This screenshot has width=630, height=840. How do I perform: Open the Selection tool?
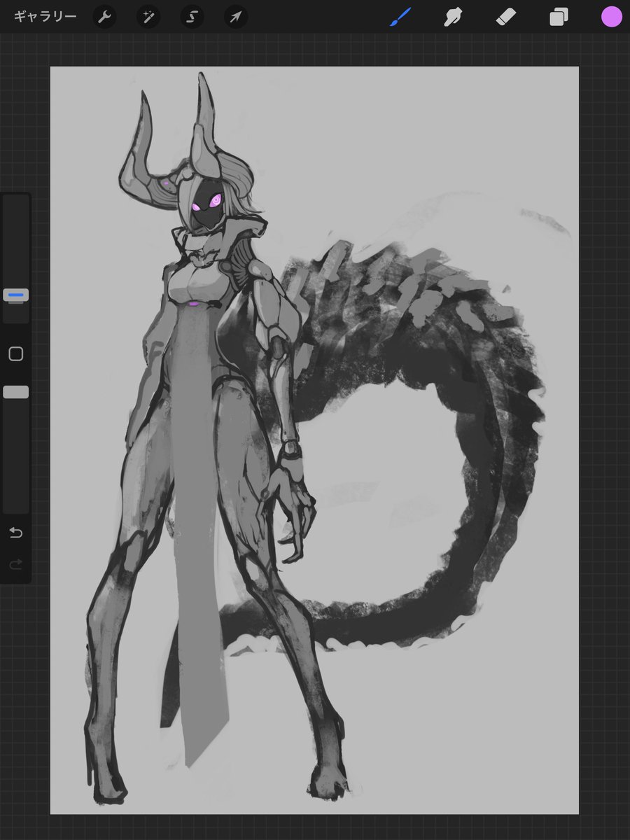point(192,17)
